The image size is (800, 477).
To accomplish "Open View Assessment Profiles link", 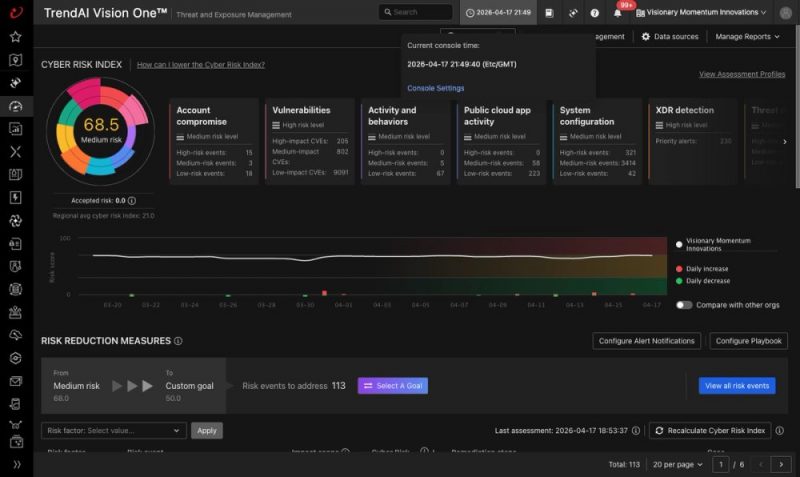I will coord(742,74).
